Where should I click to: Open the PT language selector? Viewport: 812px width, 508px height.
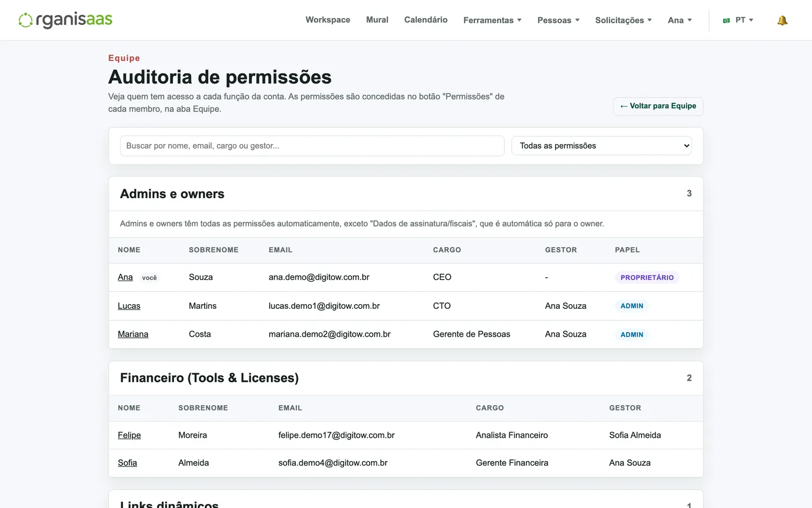point(744,20)
